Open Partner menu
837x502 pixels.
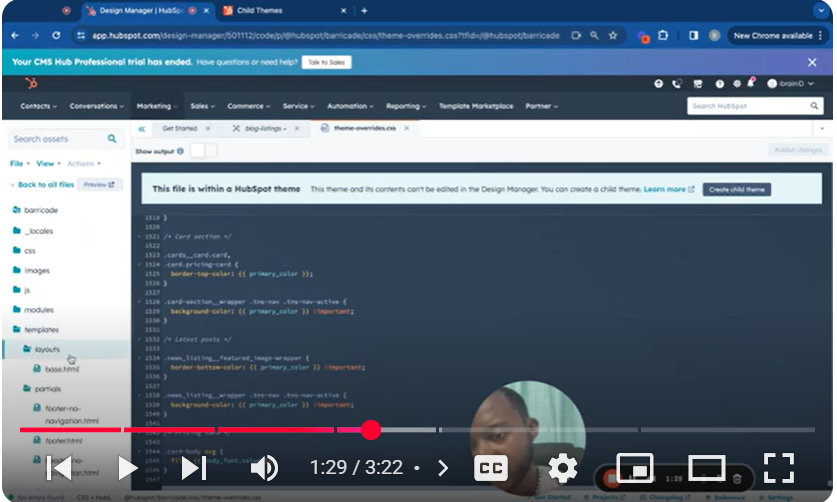click(x=541, y=106)
